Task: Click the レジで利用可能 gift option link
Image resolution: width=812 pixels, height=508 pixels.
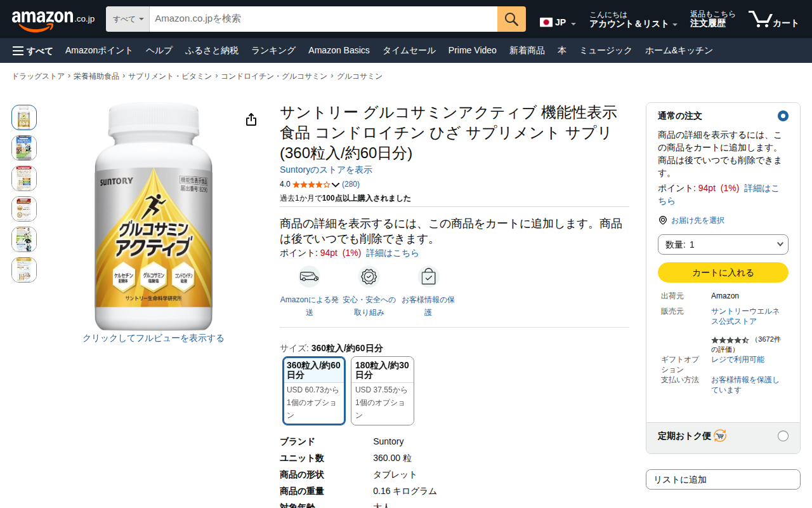Action: [x=738, y=359]
